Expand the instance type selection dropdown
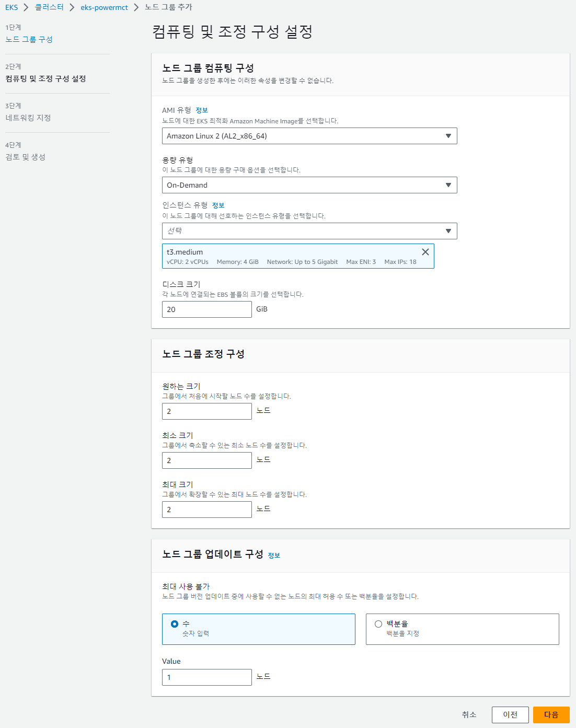Screen dimensions: 576x728 click(x=309, y=231)
